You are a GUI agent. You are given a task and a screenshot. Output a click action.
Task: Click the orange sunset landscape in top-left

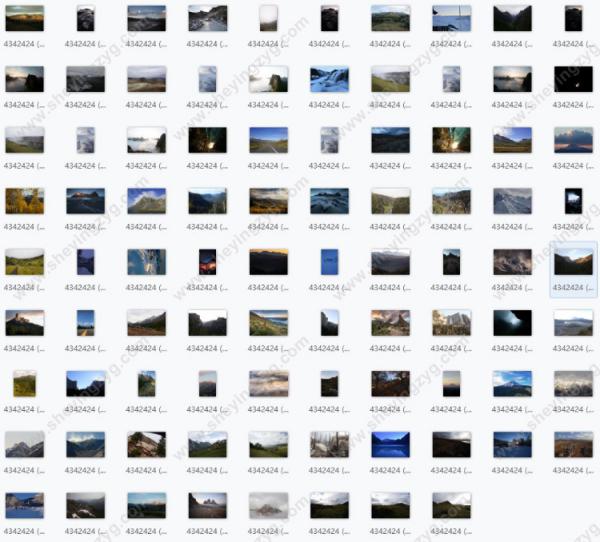pyautogui.click(x=24, y=18)
